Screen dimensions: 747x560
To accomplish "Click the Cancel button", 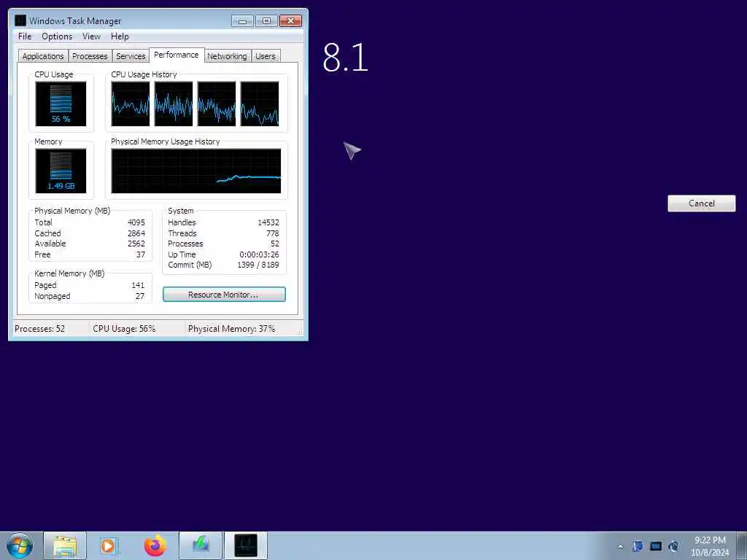I will (x=701, y=203).
